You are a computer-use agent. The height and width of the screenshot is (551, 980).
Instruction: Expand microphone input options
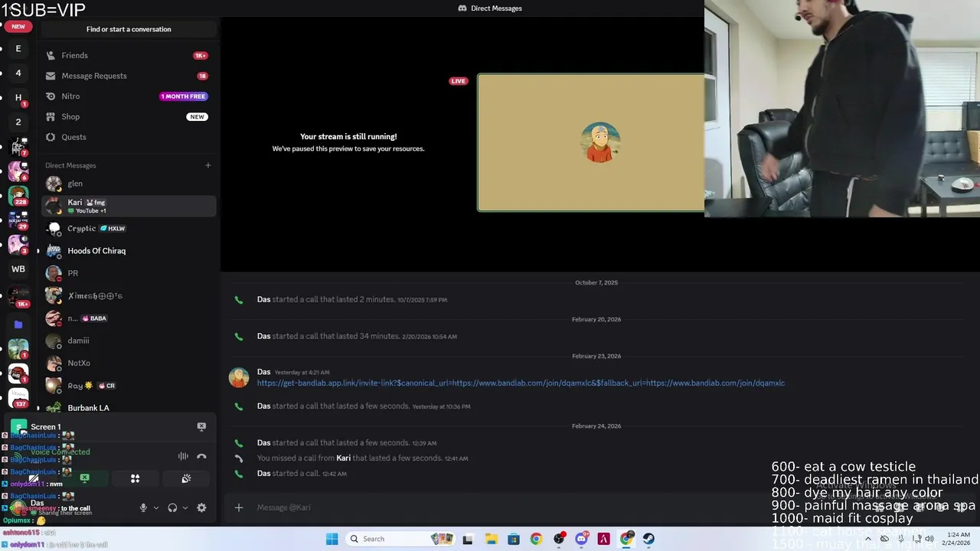click(155, 507)
